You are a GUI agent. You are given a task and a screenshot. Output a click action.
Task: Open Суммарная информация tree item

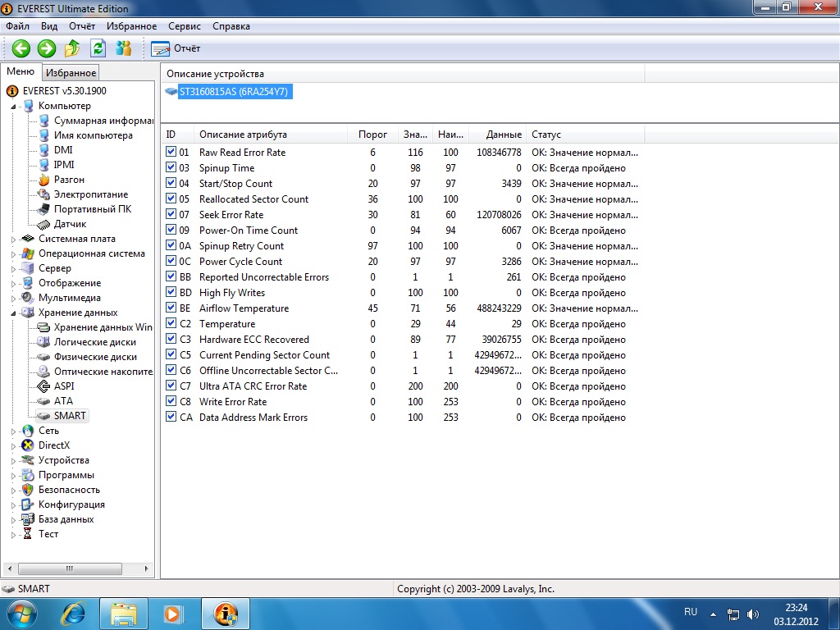click(x=103, y=121)
